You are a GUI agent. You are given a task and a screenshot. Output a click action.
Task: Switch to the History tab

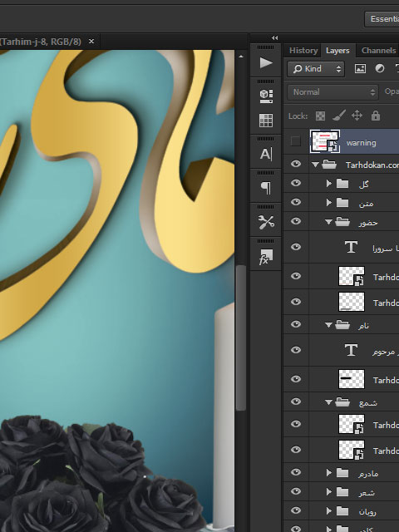pyautogui.click(x=303, y=51)
